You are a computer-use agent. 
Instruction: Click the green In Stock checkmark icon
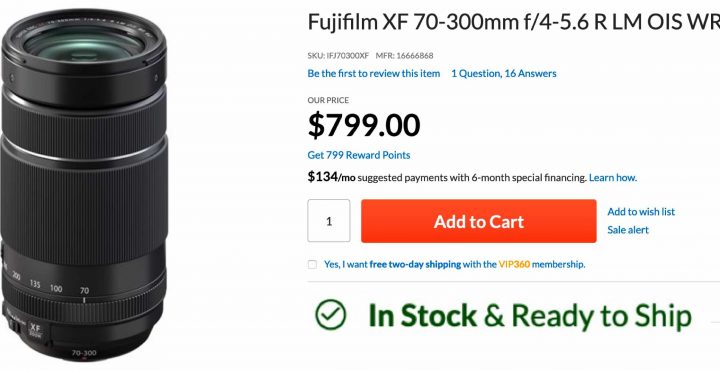331,315
